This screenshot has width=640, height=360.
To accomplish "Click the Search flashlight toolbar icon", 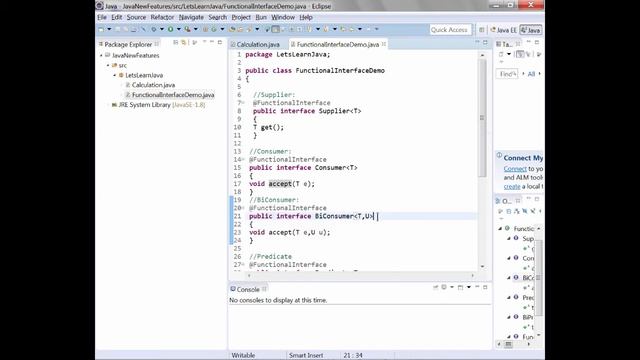I will tap(249, 29).
